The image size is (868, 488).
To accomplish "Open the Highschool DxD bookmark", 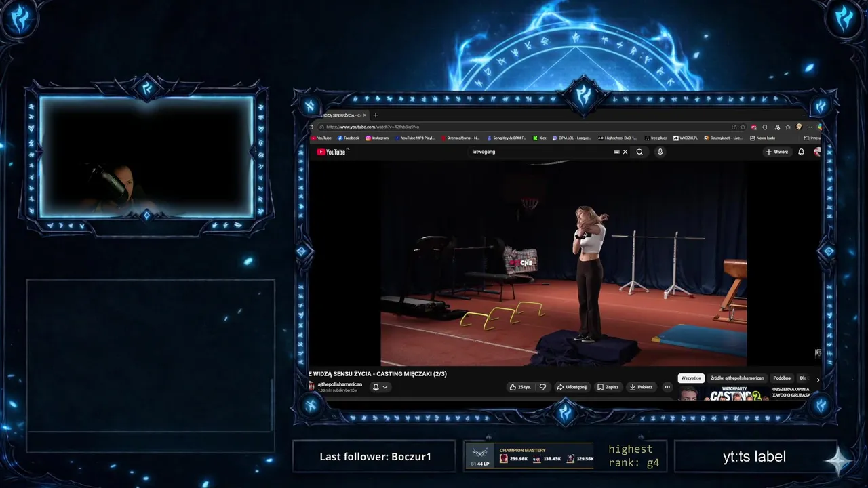I will tap(617, 138).
